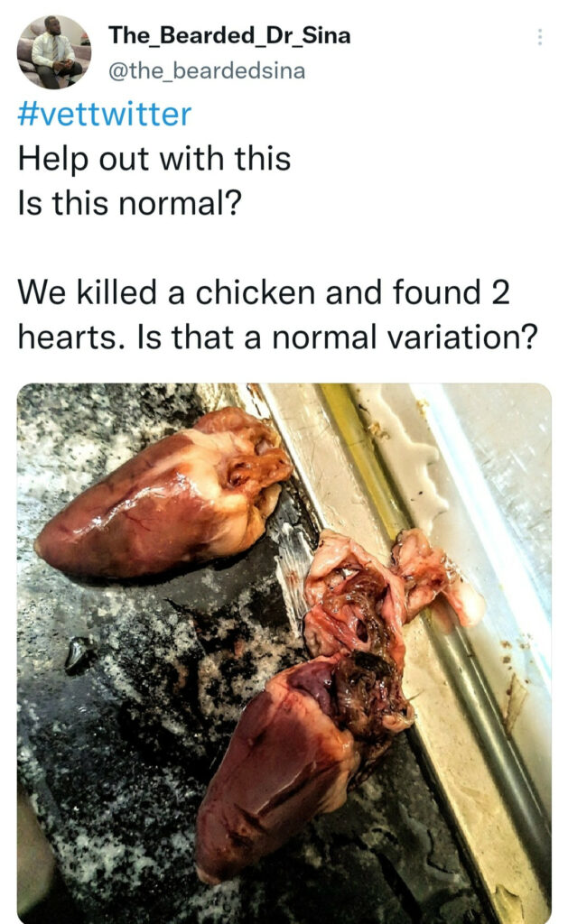The image size is (568, 924).
Task: Open the #vettwitter hashtag
Action: (105, 115)
